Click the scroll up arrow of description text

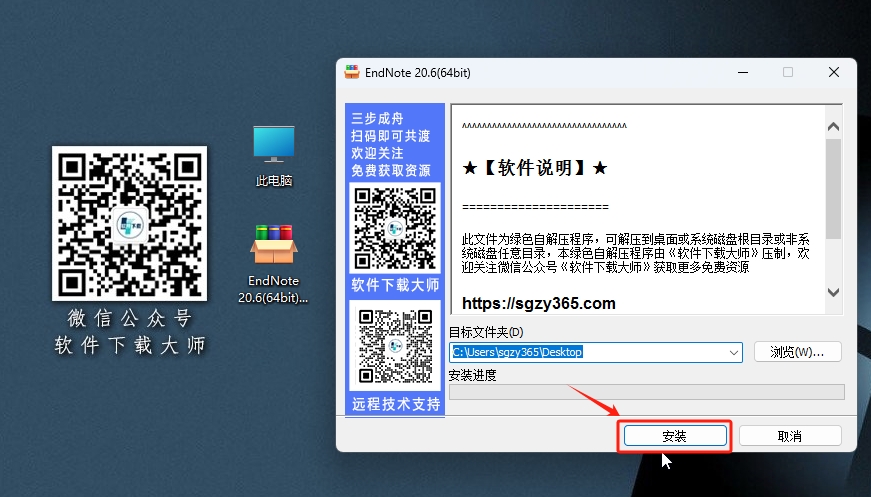pos(833,127)
